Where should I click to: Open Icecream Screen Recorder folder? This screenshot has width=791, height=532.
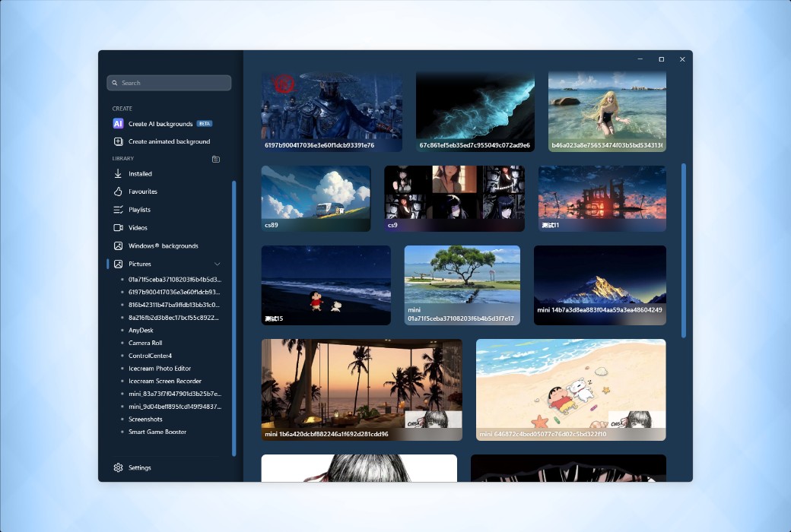click(165, 382)
